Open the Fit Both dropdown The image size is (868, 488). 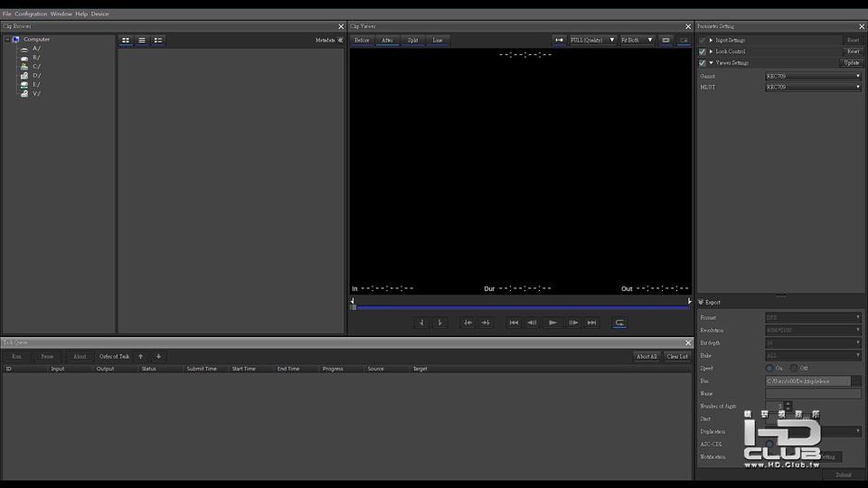(637, 40)
